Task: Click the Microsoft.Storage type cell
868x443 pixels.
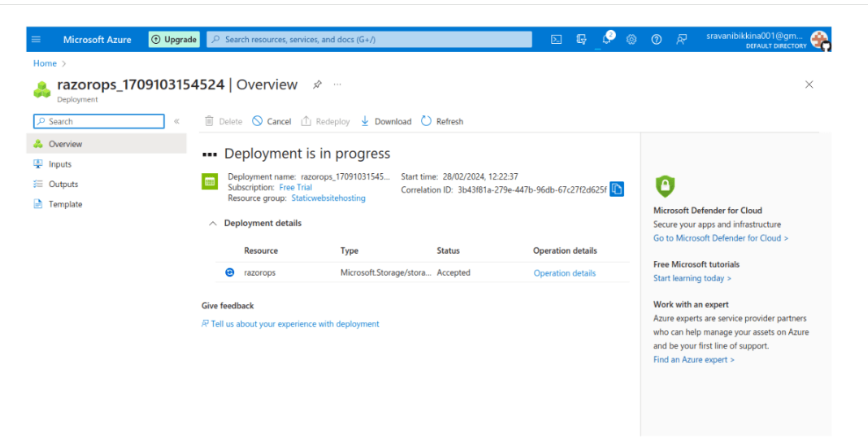Action: point(386,272)
